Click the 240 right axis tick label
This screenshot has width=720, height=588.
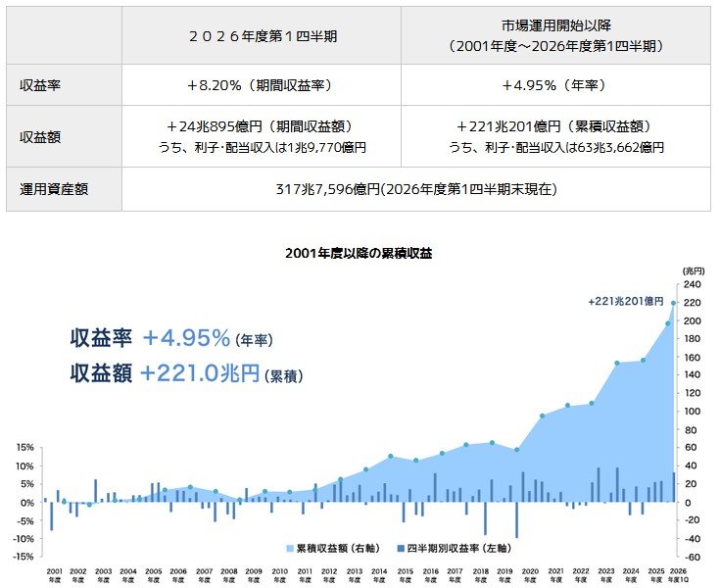(693, 284)
